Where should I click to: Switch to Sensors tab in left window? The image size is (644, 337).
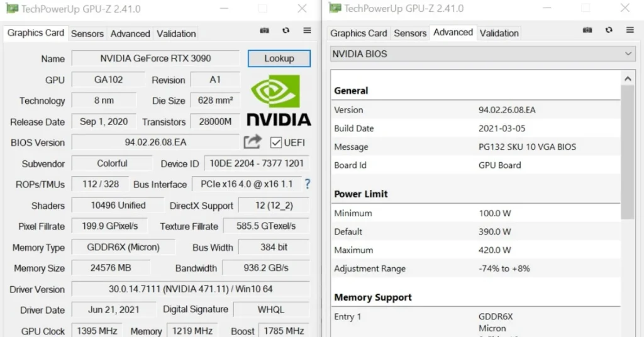click(x=87, y=34)
